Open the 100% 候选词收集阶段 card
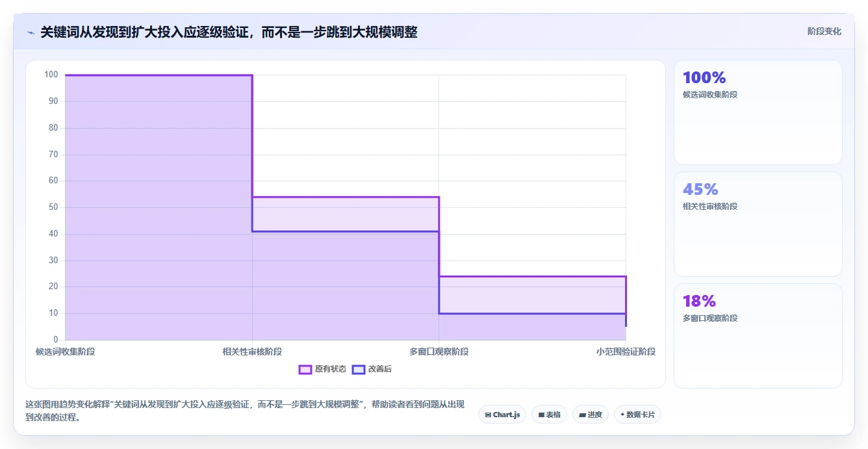 (758, 112)
